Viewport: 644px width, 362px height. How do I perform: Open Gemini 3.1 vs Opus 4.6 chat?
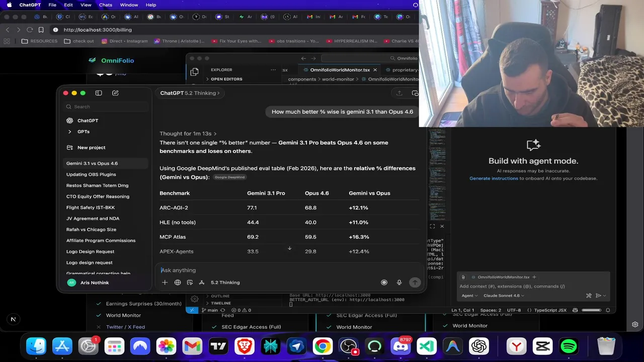[x=106, y=163]
